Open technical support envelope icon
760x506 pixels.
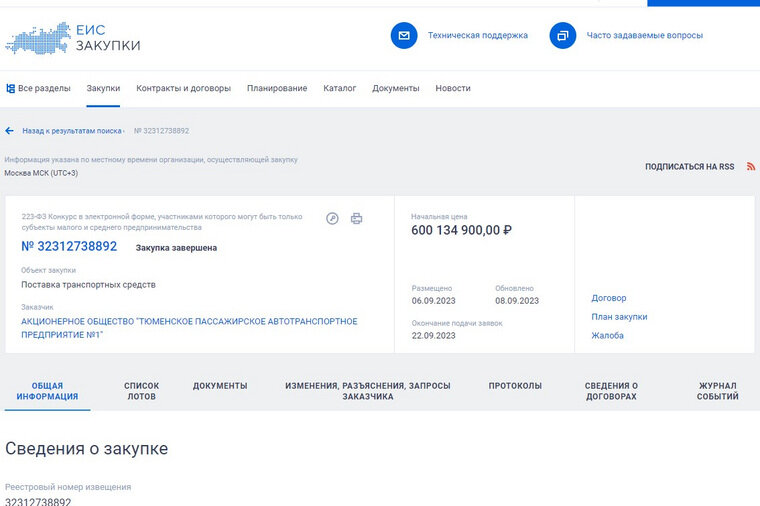(404, 35)
